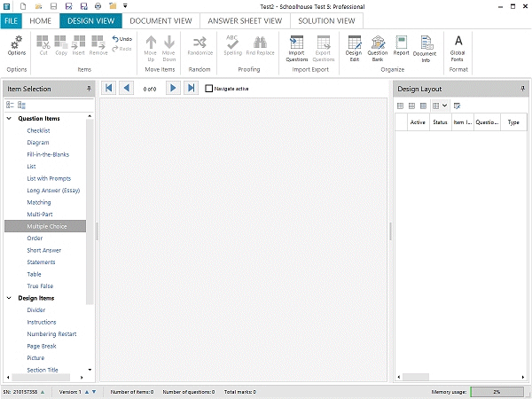Image resolution: width=532 pixels, height=399 pixels.
Task: Switch to the Document View tab
Action: click(x=160, y=20)
